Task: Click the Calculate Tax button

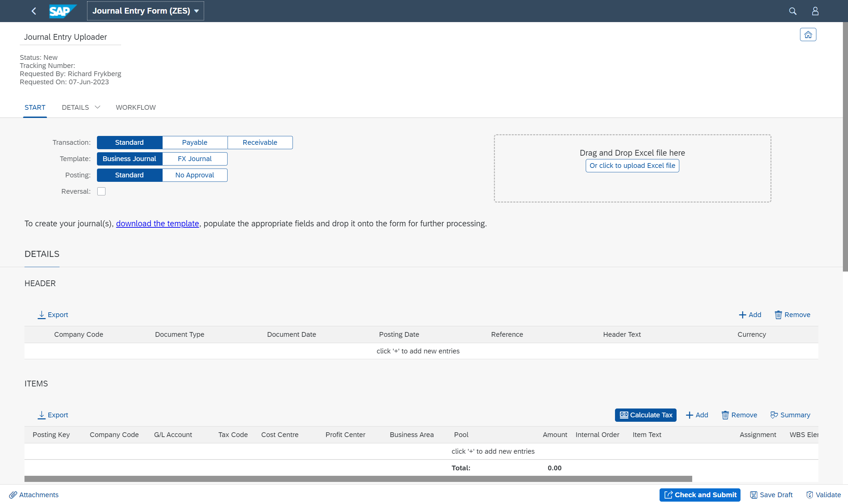Action: coord(645,415)
